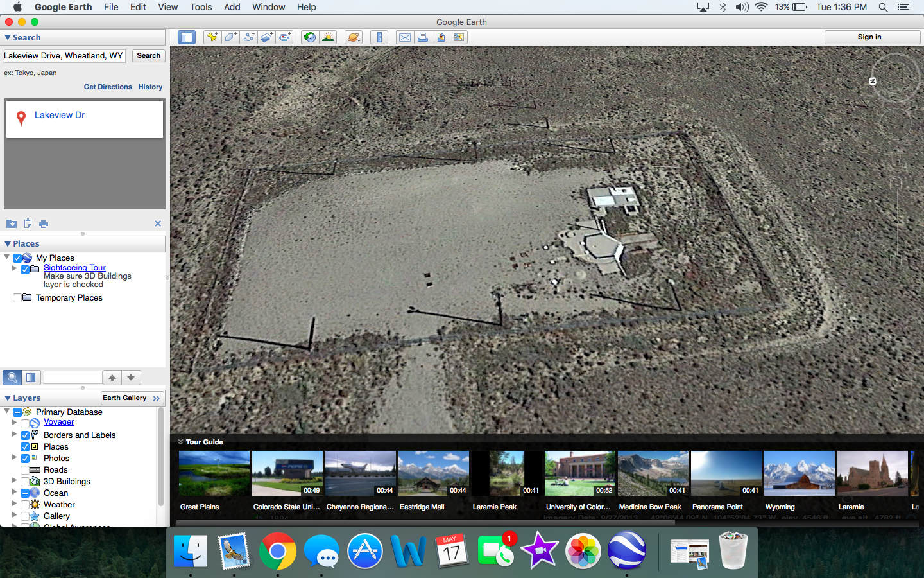The height and width of the screenshot is (578, 924).
Task: Collapse the Tour Guide strip
Action: click(x=181, y=442)
